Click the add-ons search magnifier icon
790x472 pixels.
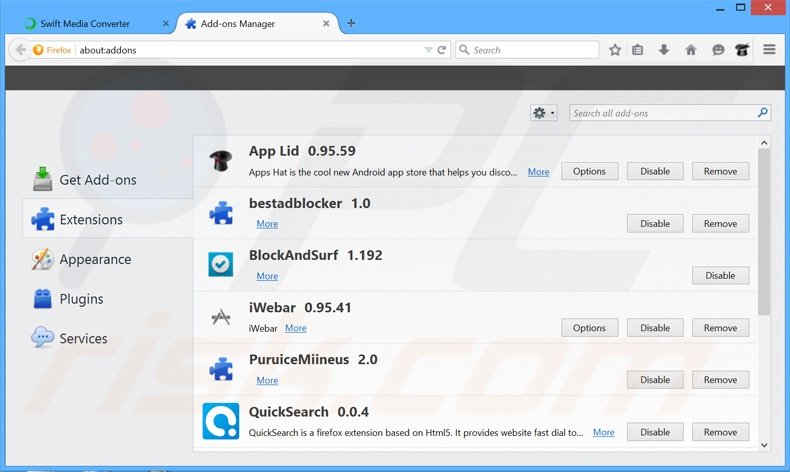[x=763, y=113]
